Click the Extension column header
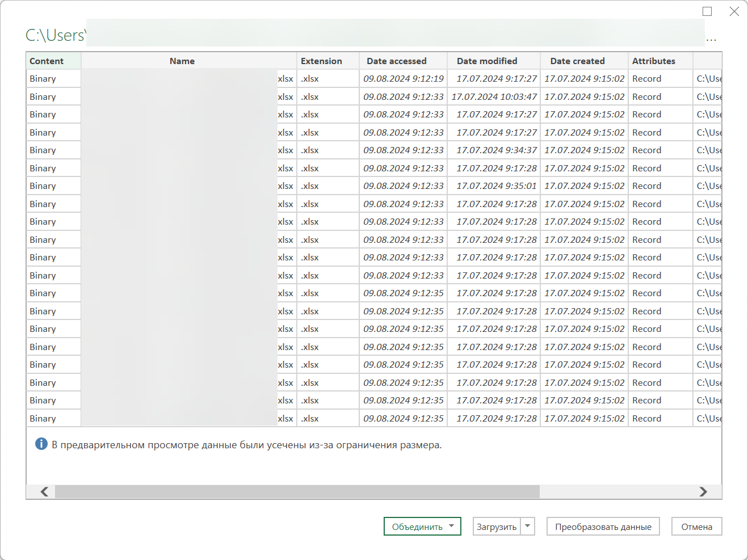 321,61
